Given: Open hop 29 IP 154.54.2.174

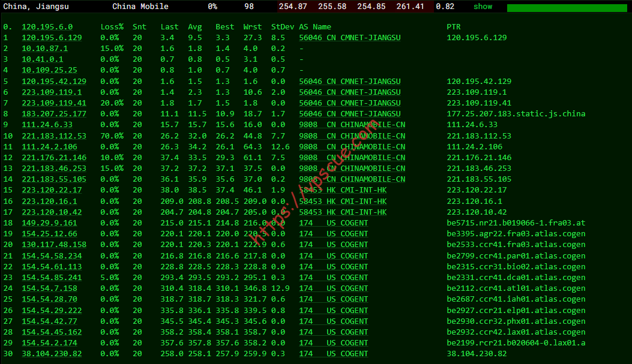Looking at the screenshot, I should point(49,344).
